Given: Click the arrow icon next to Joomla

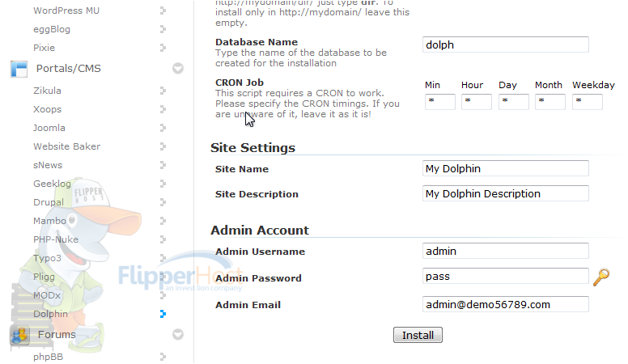Looking at the screenshot, I should click(x=163, y=128).
